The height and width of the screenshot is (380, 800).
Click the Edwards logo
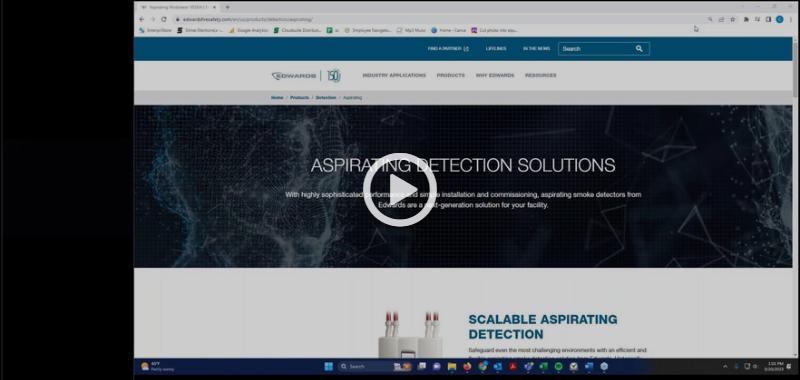(x=294, y=75)
